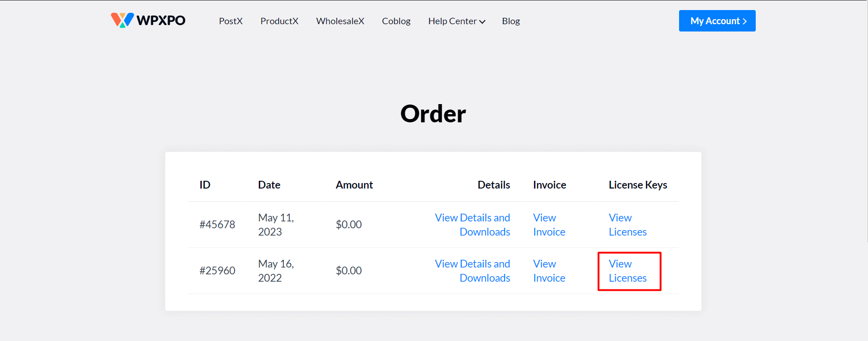Open the PostX menu item
The height and width of the screenshot is (341, 868).
pyautogui.click(x=230, y=21)
